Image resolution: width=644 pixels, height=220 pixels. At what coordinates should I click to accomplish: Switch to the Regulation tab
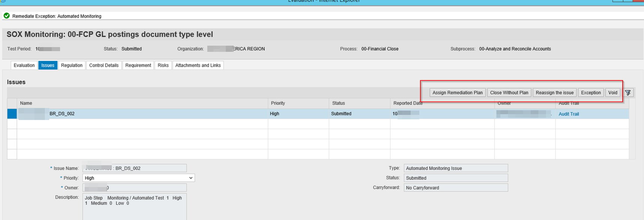pos(72,65)
